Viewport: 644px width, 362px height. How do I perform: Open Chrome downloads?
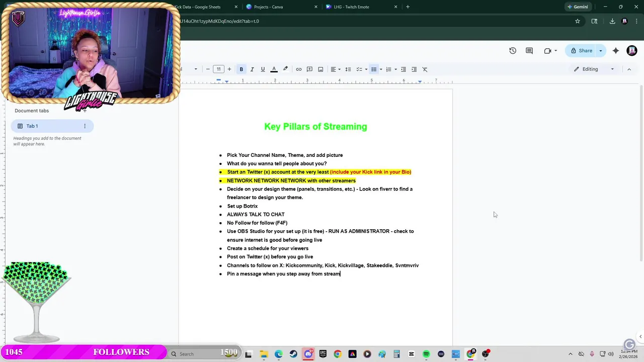click(612, 21)
